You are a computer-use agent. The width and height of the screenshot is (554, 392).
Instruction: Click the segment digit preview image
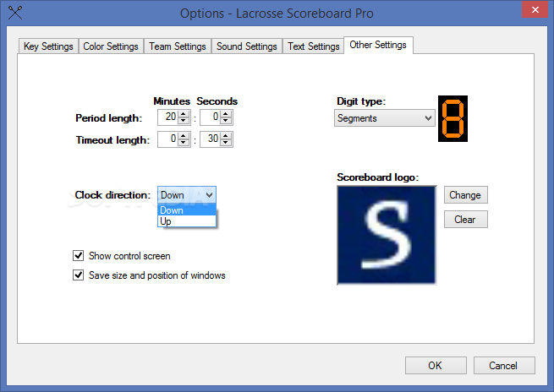click(453, 118)
